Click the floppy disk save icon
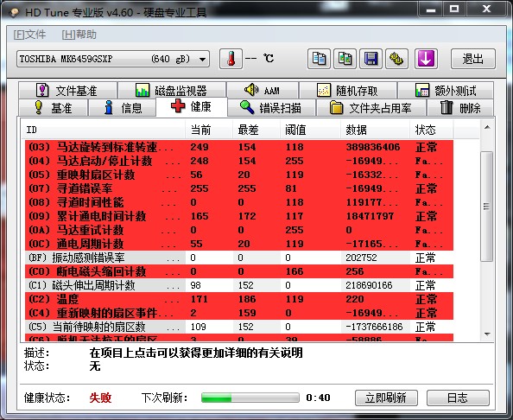Image resolution: width=513 pixels, height=420 pixels. tap(370, 59)
